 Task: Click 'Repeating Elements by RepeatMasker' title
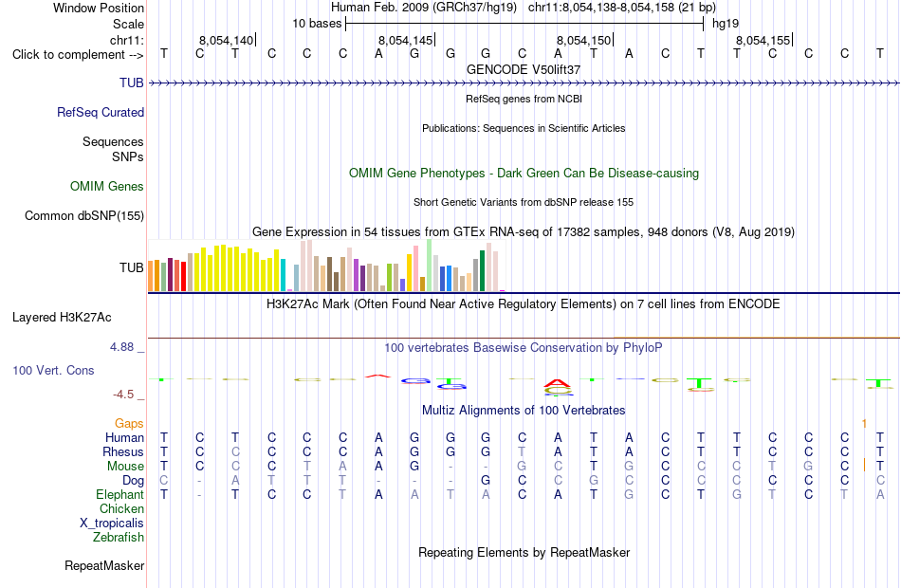(x=524, y=552)
